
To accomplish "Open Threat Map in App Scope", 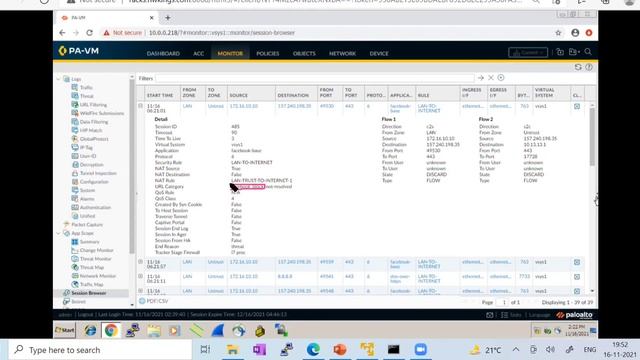I will coord(92,267).
